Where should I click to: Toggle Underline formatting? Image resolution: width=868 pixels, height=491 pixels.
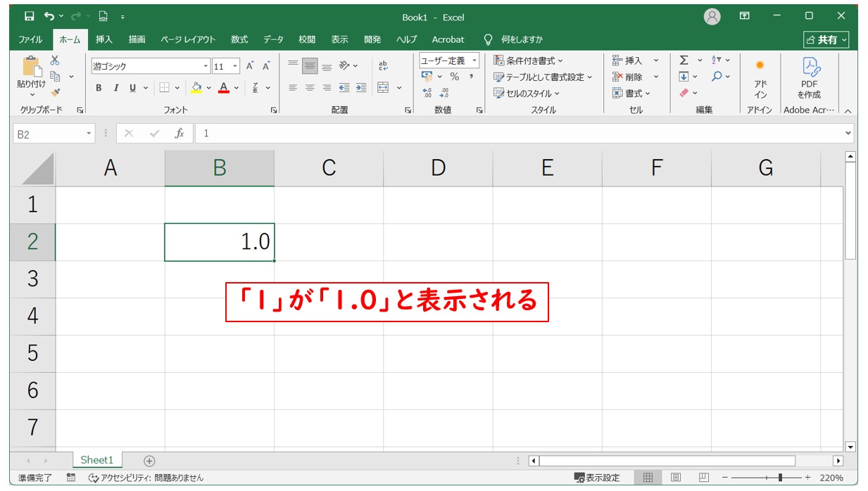[133, 88]
